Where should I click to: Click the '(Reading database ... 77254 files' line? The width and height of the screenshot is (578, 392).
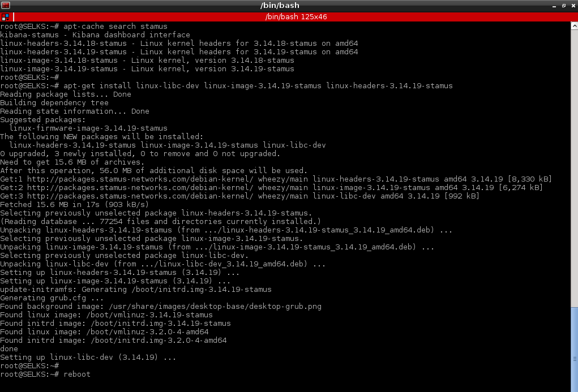coord(160,221)
